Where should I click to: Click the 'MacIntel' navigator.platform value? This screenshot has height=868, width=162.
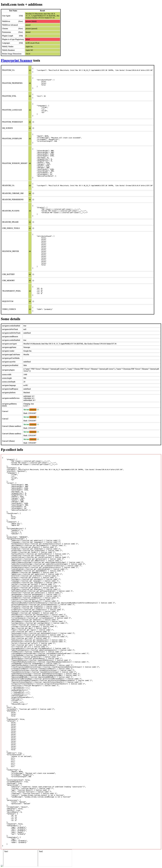click(27, 393)
